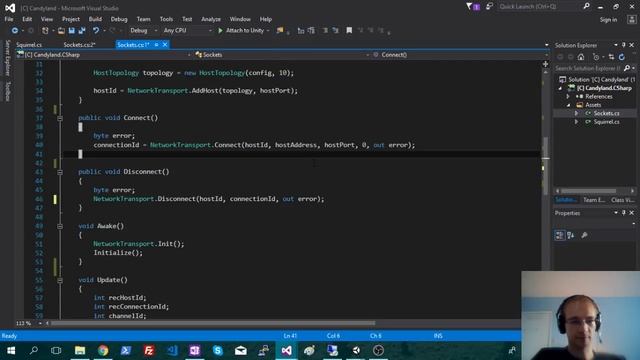Select Sockets.cs in Solution Explorer

pyautogui.click(x=606, y=113)
